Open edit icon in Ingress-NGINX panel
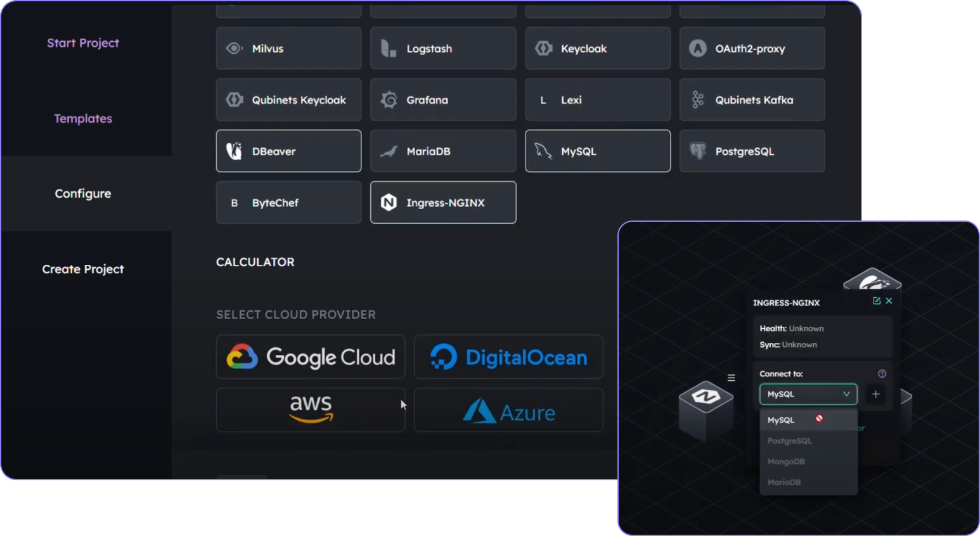980x536 pixels. [x=877, y=301]
